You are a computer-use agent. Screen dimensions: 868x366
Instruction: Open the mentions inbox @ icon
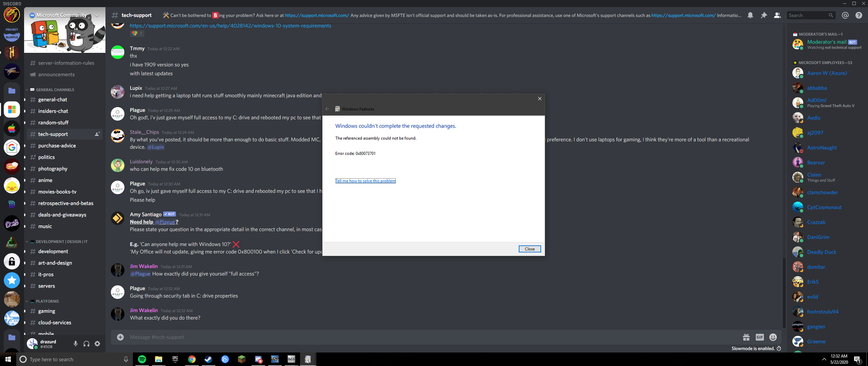click(x=845, y=15)
